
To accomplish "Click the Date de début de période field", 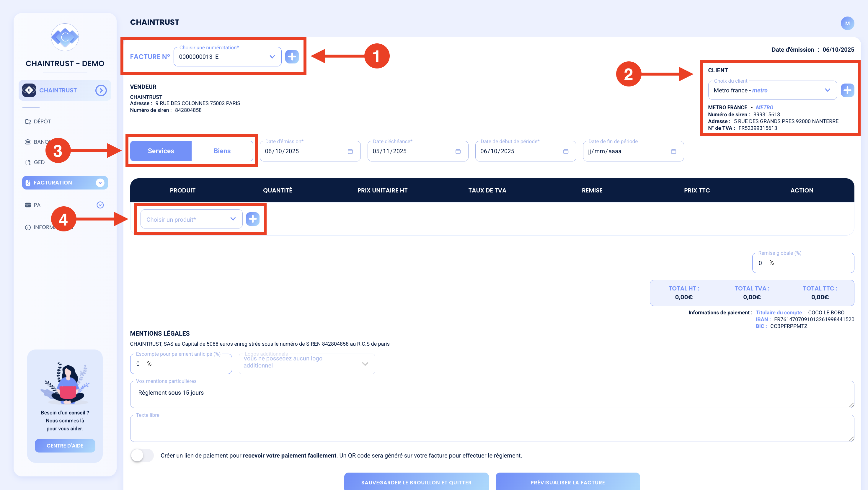I will [526, 151].
